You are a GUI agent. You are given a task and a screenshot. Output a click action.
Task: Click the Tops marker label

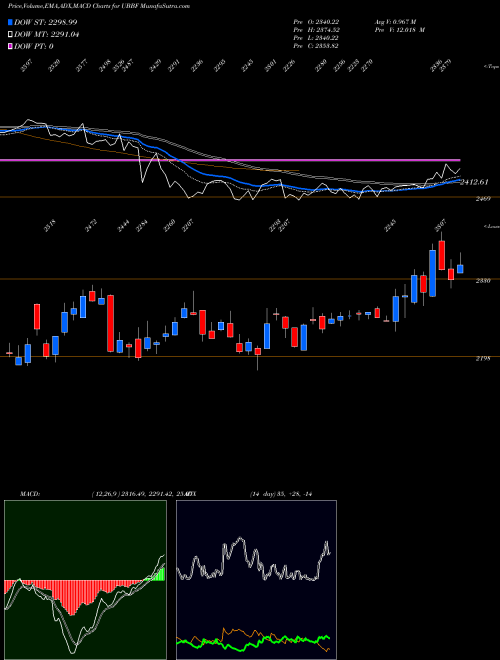tap(491, 67)
